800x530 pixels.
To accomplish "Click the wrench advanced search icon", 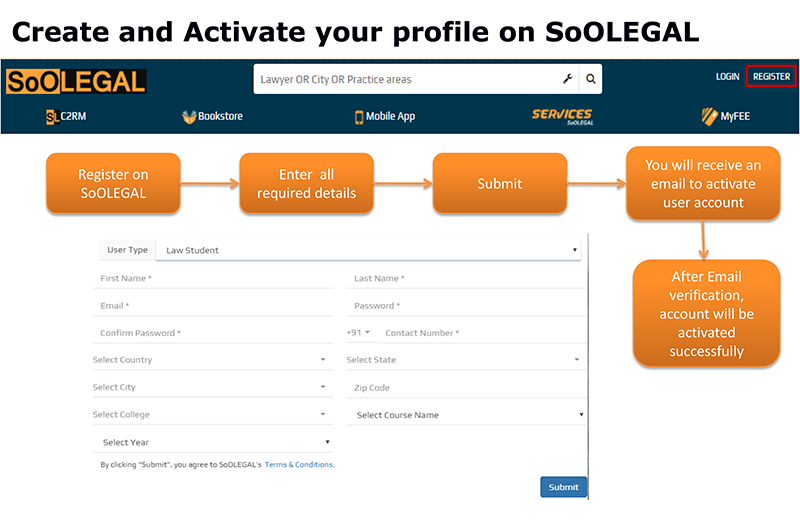I will (x=567, y=79).
